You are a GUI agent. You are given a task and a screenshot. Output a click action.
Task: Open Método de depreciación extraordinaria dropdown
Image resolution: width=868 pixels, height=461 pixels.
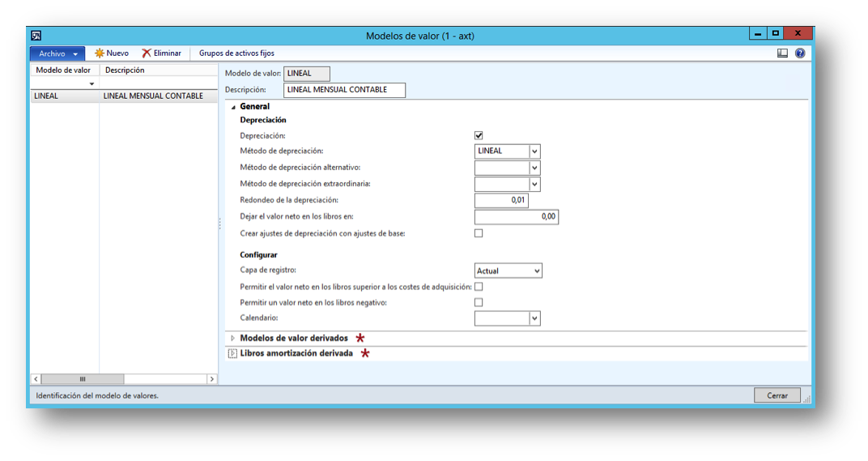coord(534,184)
